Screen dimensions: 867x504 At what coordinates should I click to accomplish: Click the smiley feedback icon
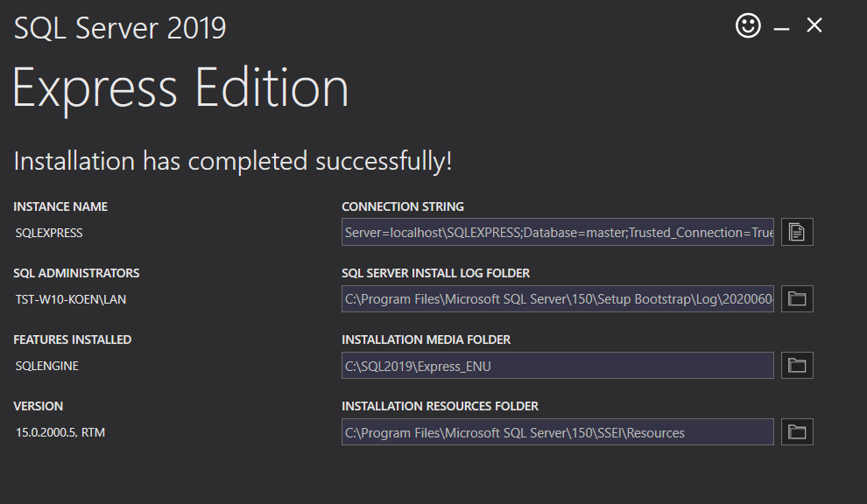(748, 26)
